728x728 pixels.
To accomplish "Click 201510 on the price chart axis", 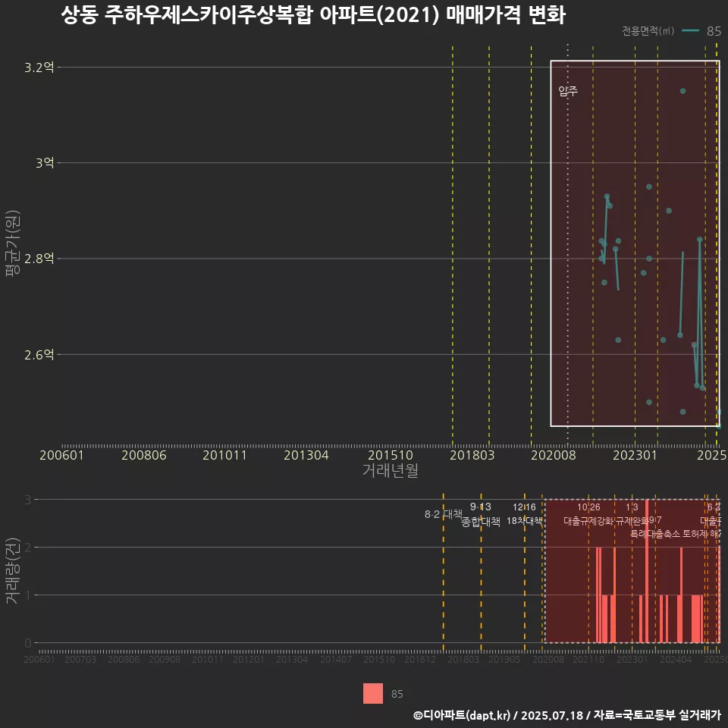I will click(x=391, y=455).
